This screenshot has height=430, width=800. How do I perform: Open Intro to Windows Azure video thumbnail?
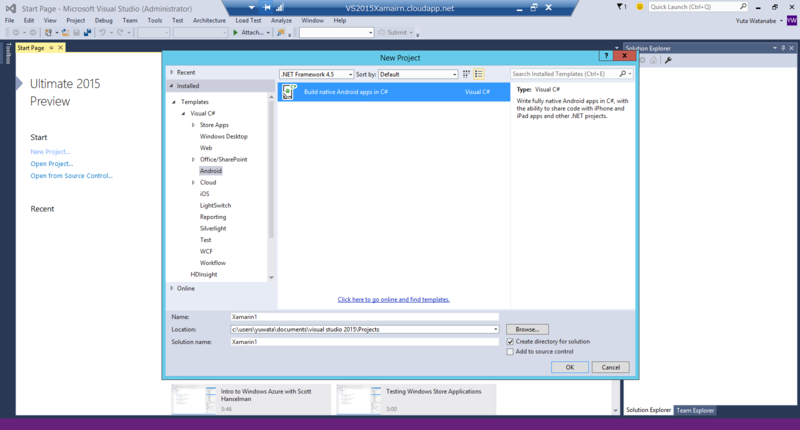click(194, 399)
